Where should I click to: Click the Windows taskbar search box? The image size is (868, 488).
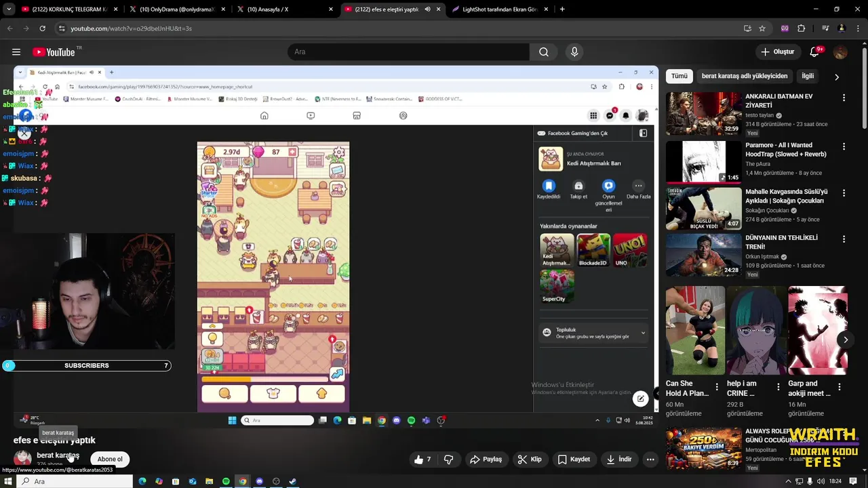75,481
